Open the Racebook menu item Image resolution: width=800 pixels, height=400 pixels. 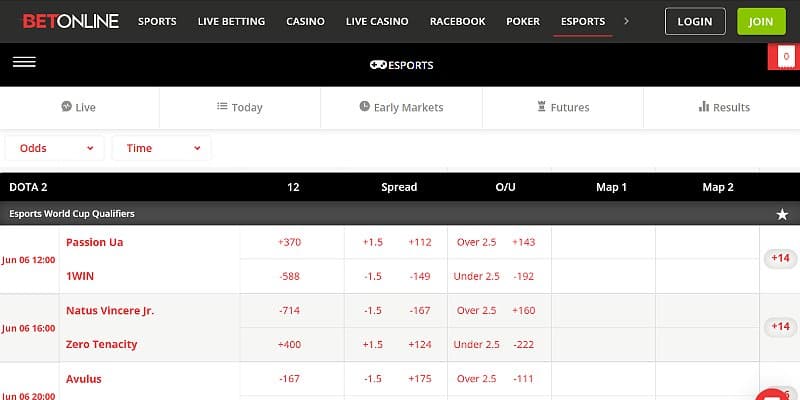tap(457, 21)
